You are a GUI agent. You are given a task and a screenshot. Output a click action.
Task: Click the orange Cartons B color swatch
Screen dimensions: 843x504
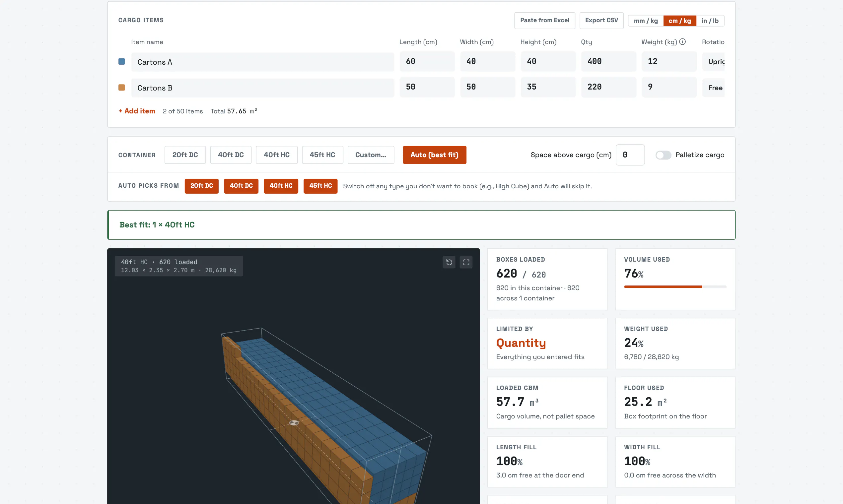click(x=121, y=88)
